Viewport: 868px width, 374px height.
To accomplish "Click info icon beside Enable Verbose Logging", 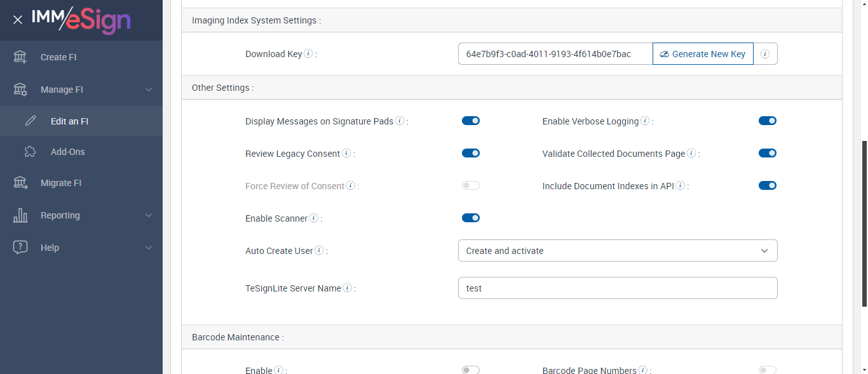I will tap(645, 121).
